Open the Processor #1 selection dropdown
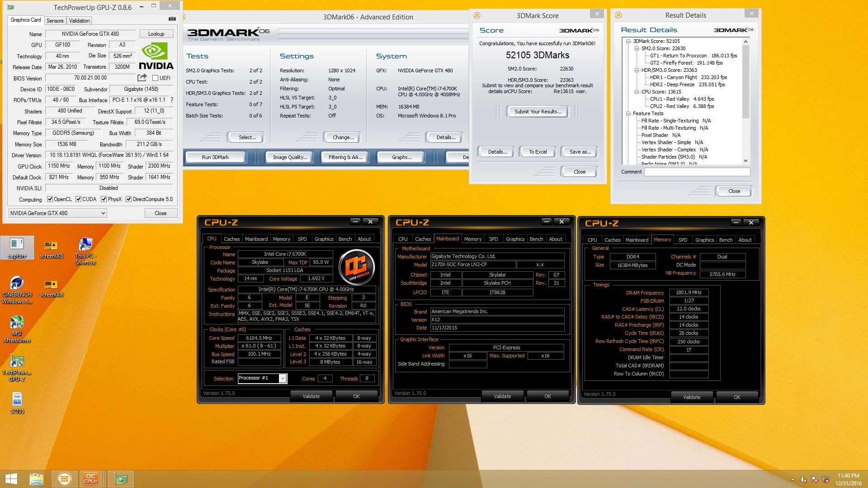868x488 pixels. 262,378
